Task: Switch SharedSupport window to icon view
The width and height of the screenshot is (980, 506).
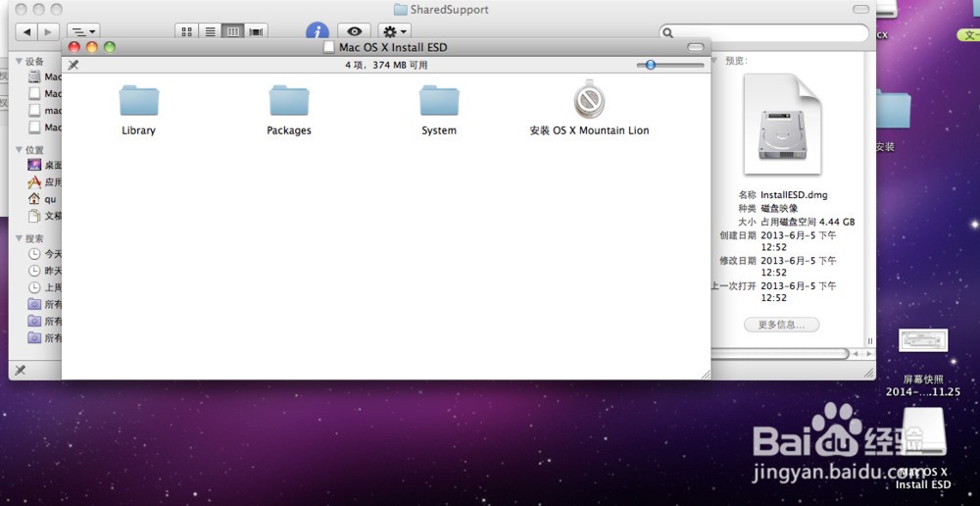Action: tap(186, 32)
